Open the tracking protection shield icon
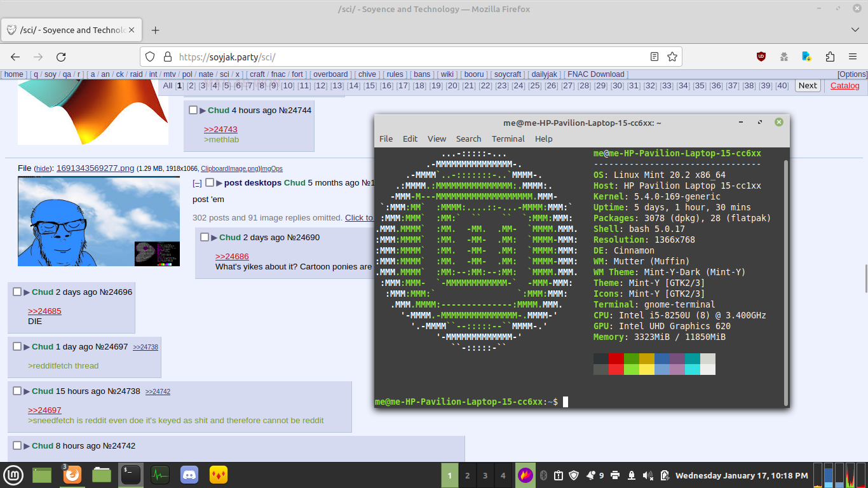 (150, 57)
